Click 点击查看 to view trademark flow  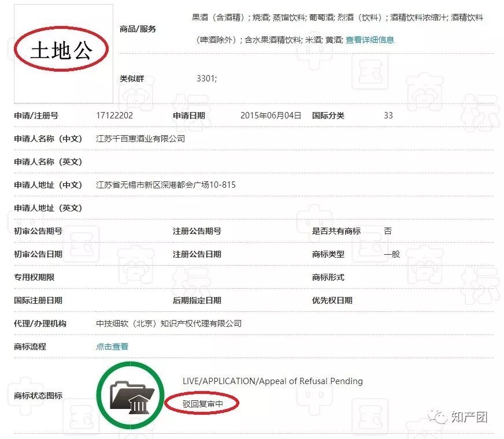pos(112,347)
